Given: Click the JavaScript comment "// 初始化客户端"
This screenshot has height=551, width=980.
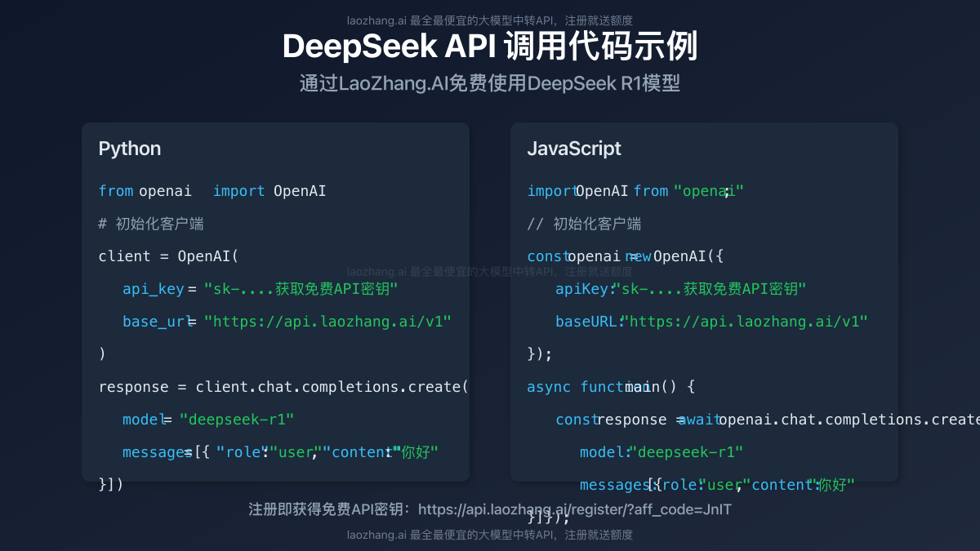Looking at the screenshot, I should tap(584, 224).
